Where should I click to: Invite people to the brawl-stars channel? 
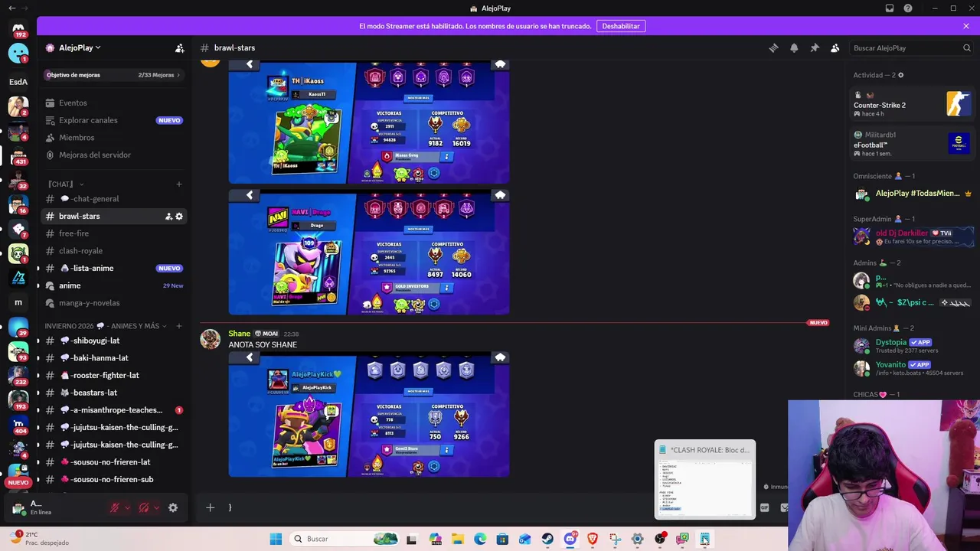(x=168, y=217)
